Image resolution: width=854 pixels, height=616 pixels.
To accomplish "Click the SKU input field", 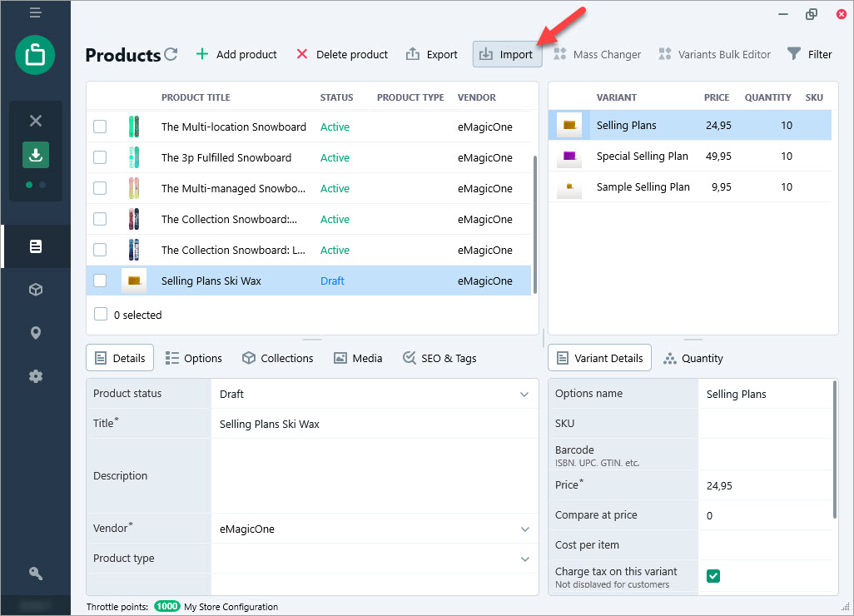I will (x=765, y=424).
